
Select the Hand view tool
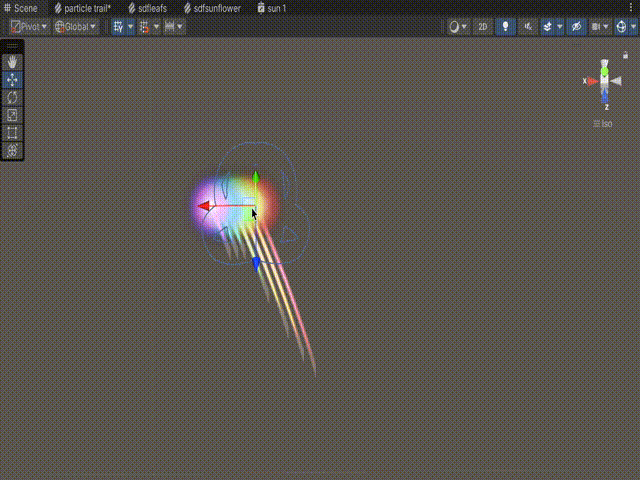click(x=12, y=62)
